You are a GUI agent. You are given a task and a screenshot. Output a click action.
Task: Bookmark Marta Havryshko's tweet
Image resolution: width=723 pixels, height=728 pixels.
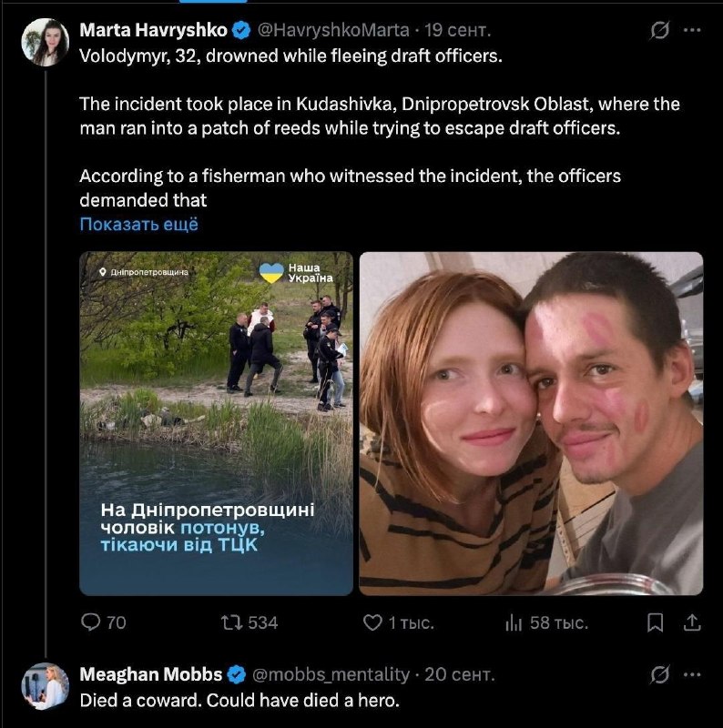coord(655,622)
